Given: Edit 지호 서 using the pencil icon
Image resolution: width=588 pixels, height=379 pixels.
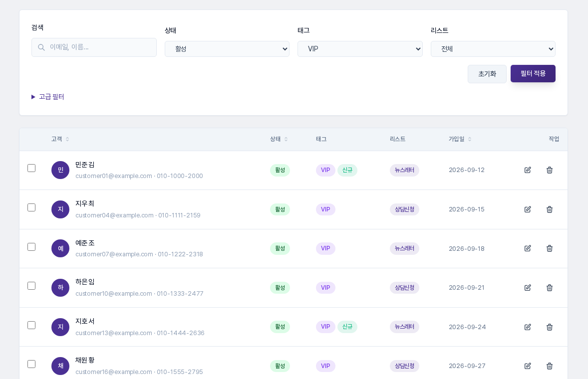Looking at the screenshot, I should pyautogui.click(x=528, y=327).
